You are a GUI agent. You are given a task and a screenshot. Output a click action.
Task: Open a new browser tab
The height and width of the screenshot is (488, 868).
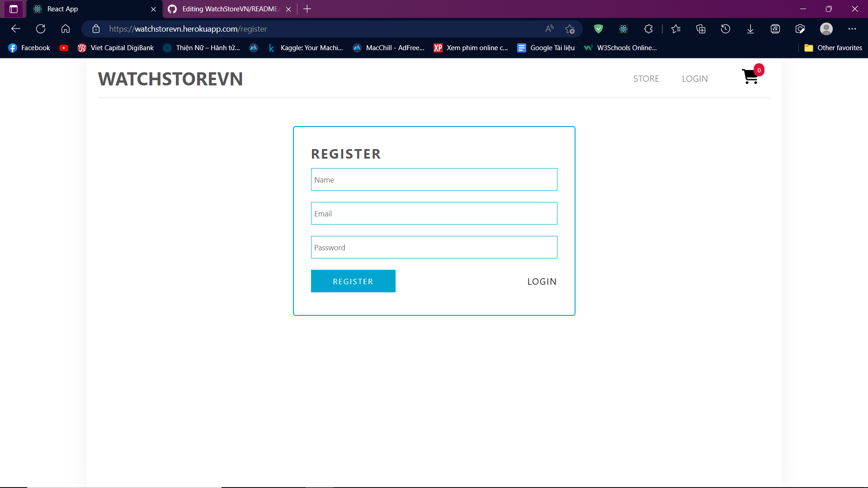(x=307, y=9)
